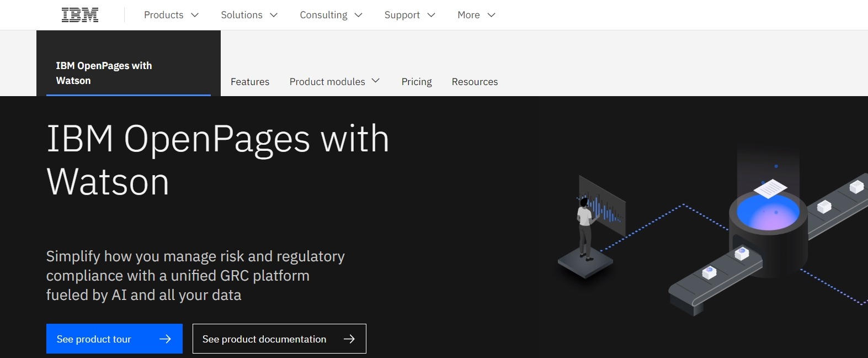868x358 pixels.
Task: Open the Solutions menu
Action: 242,15
